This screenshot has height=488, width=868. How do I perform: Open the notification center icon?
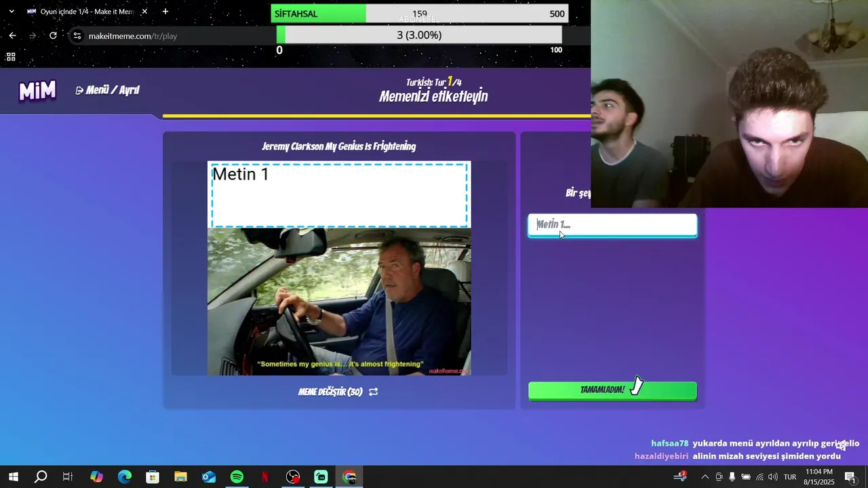tap(850, 477)
